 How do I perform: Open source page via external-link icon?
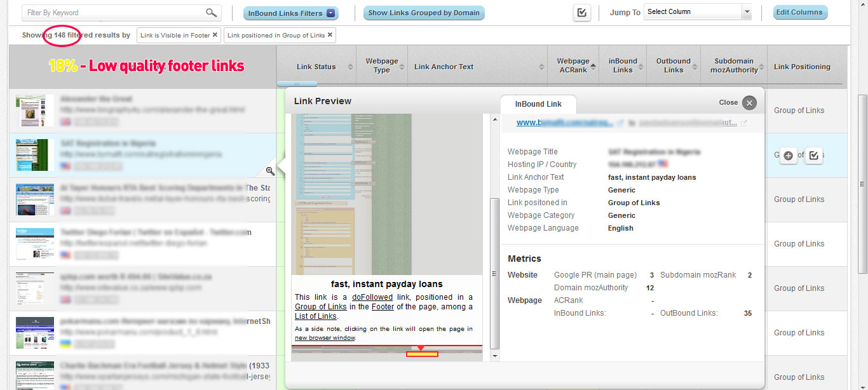620,123
